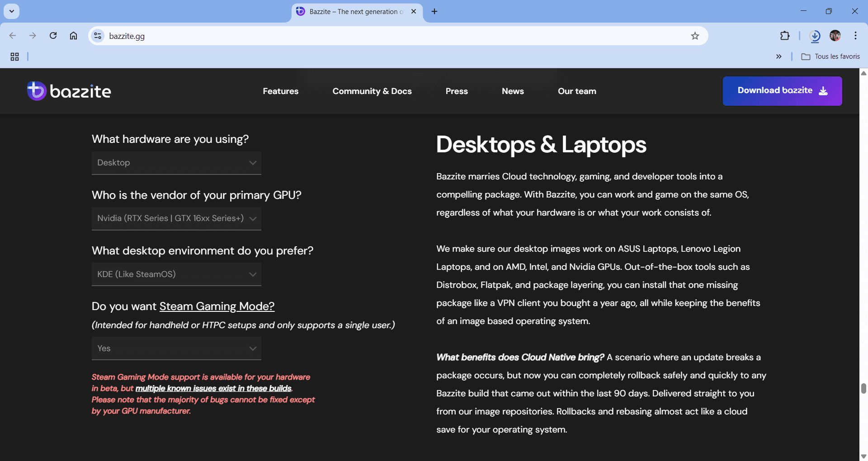Click the browser forward arrow
Screen dimensions: 868x461
[x=33, y=36]
